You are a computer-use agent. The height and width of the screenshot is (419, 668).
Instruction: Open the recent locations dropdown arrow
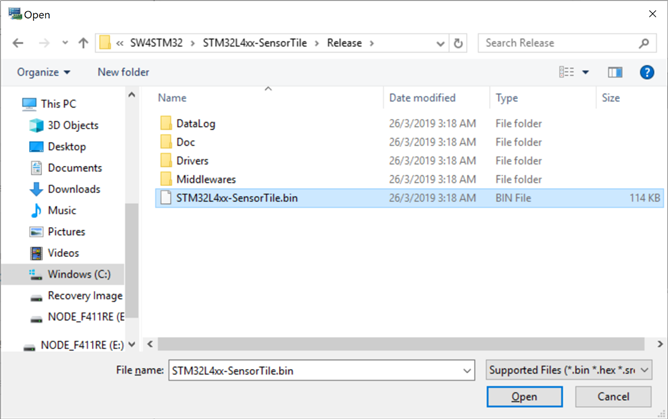pyautogui.click(x=65, y=43)
